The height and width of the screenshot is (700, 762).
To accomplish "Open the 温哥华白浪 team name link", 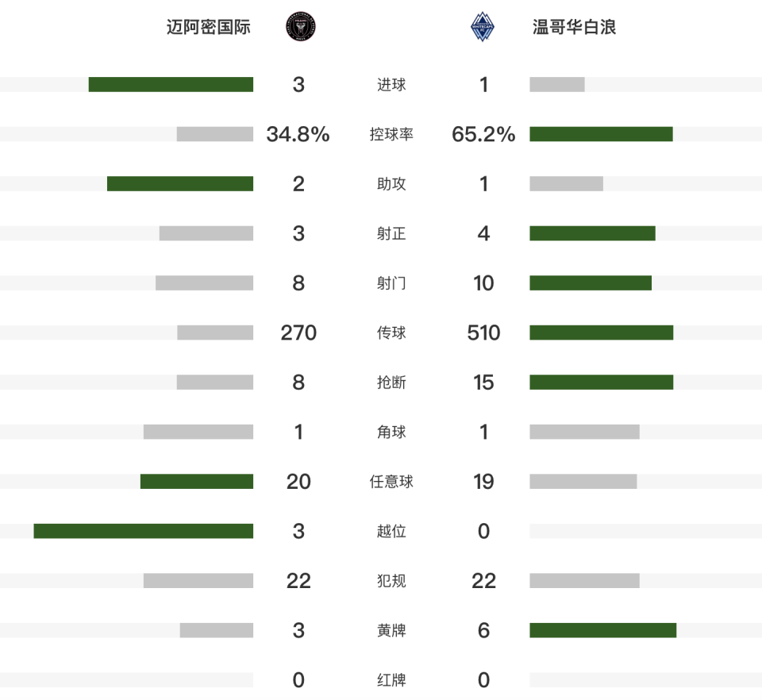I will pyautogui.click(x=574, y=28).
